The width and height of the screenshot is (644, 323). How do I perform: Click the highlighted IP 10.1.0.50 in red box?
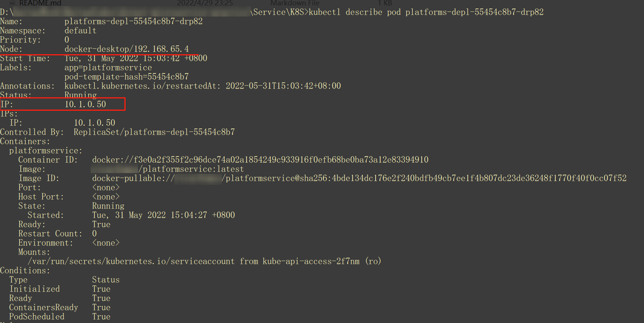pos(85,104)
